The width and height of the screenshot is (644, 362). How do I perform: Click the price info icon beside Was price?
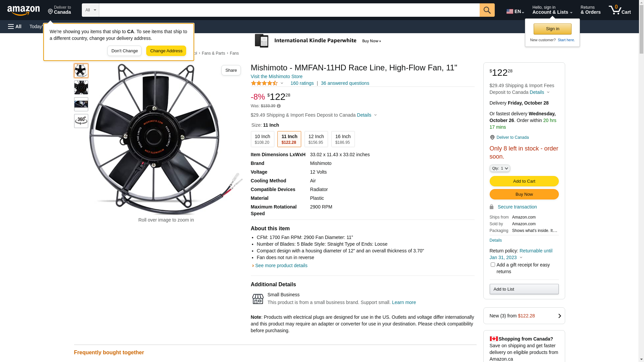click(279, 106)
